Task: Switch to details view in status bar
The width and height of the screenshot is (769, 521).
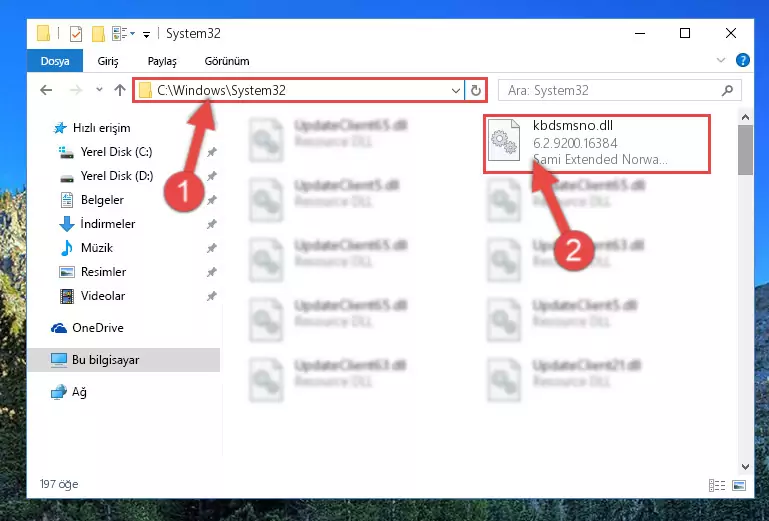Action: (717, 485)
